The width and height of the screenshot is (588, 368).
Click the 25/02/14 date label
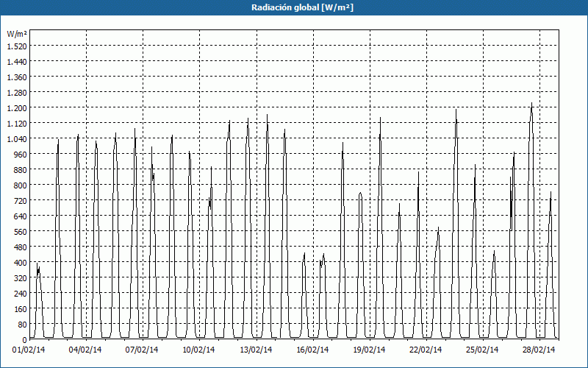click(482, 350)
